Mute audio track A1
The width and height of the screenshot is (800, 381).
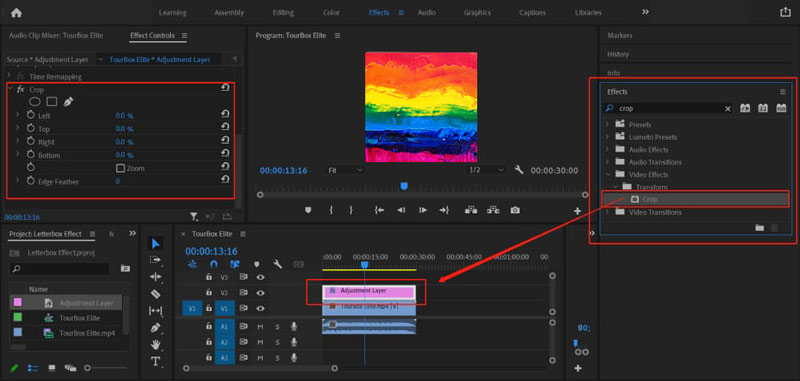tap(260, 326)
